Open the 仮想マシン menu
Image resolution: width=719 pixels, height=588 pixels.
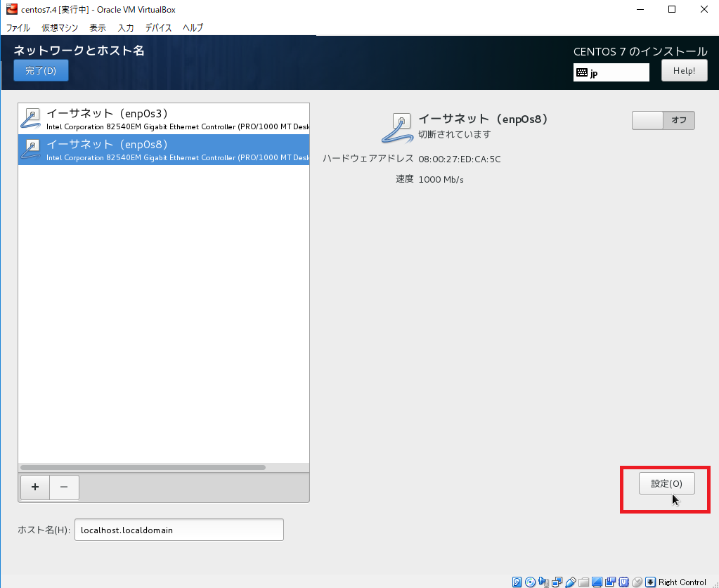[x=59, y=28]
